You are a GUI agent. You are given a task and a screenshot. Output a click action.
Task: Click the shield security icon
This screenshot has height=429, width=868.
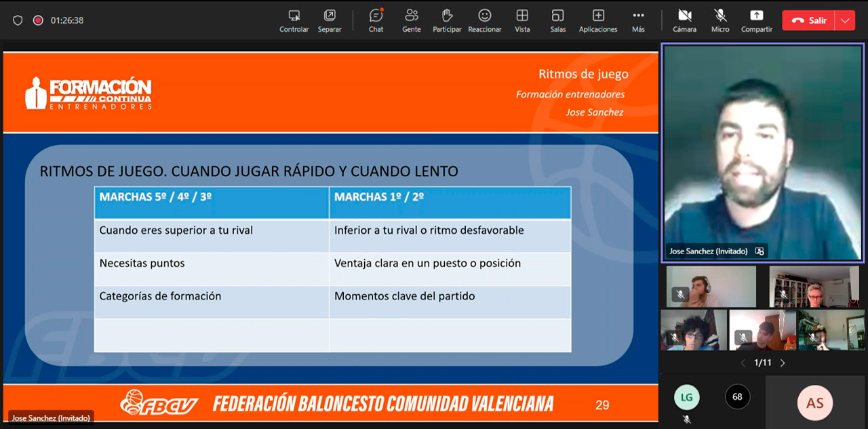tap(18, 20)
